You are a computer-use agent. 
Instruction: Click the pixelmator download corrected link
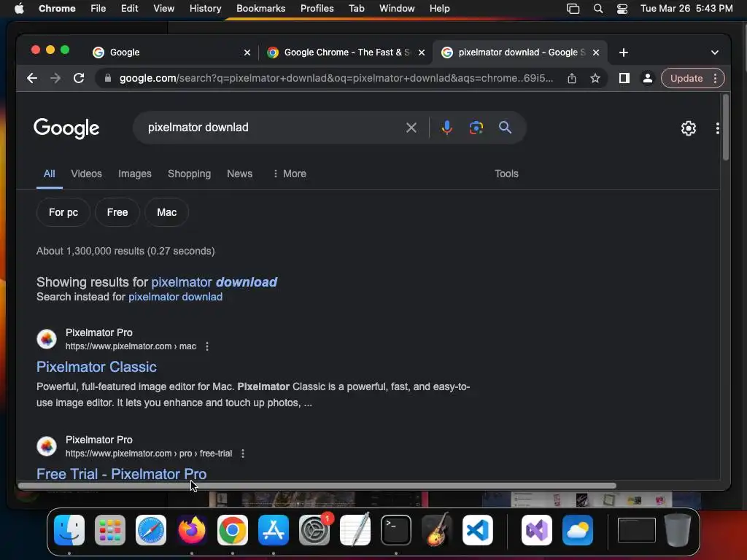coord(214,282)
